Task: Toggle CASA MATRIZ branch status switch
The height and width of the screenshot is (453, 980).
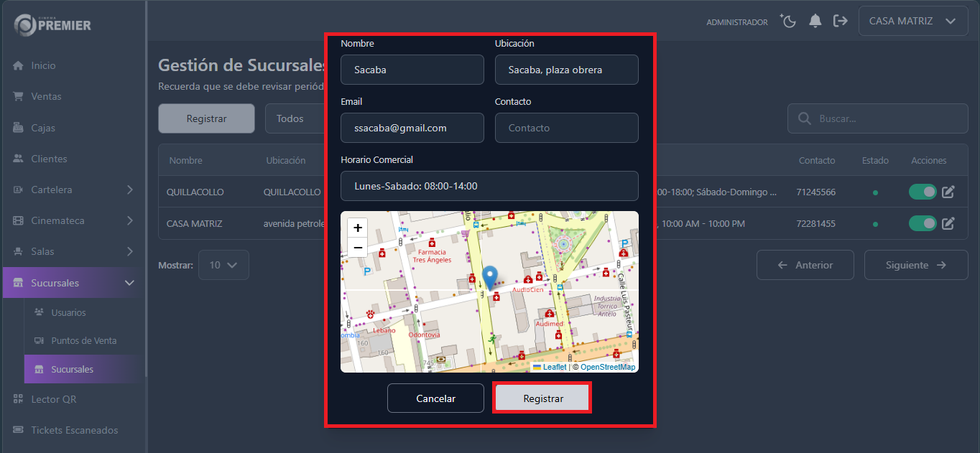Action: [x=923, y=224]
